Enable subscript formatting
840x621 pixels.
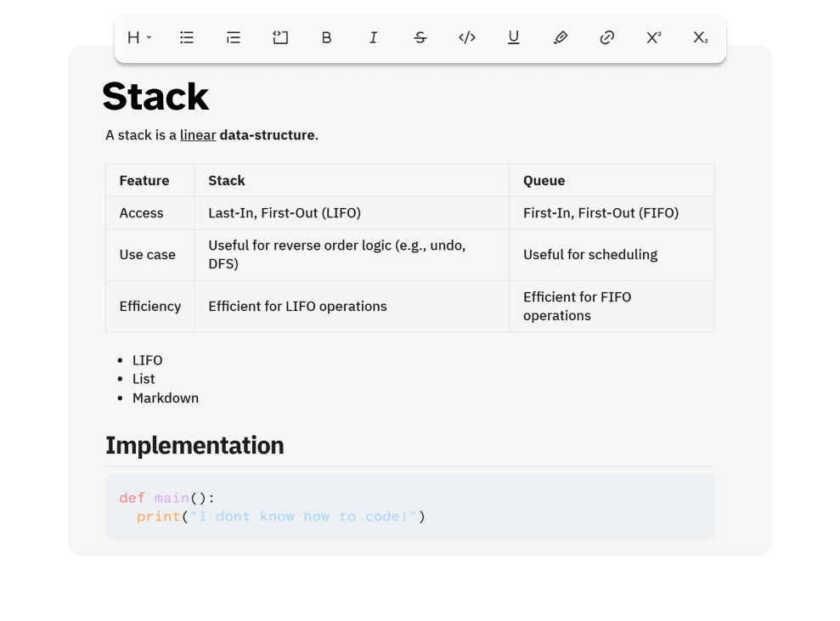coord(700,37)
